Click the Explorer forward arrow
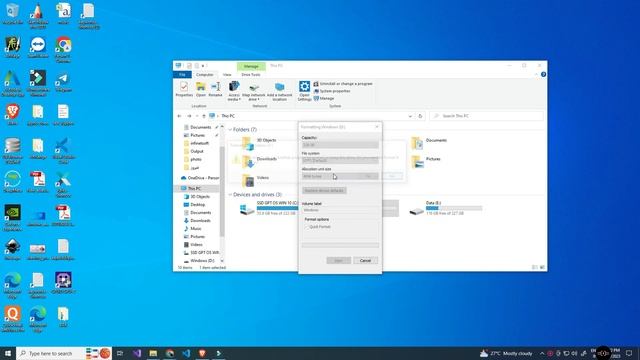This screenshot has width=640, height=360. click(x=189, y=116)
